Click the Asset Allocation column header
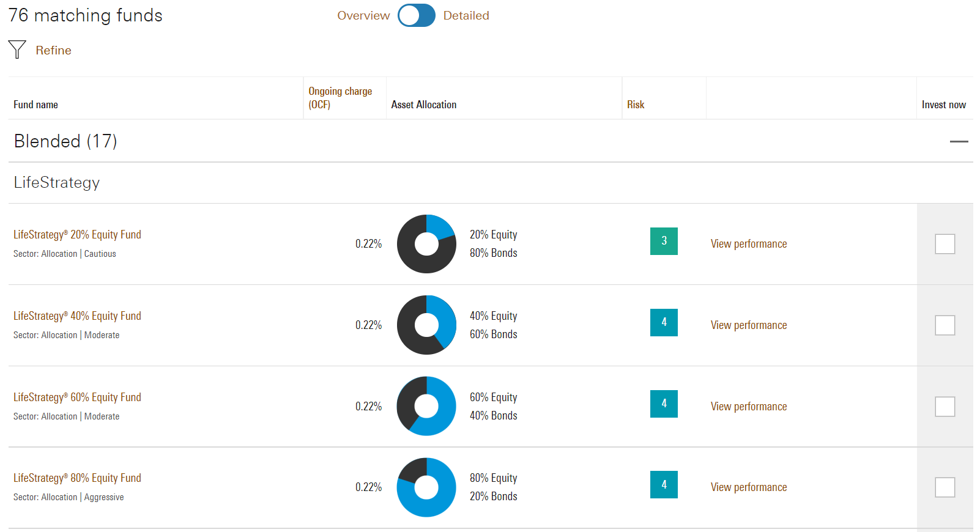This screenshot has height=532, width=980. 424,105
